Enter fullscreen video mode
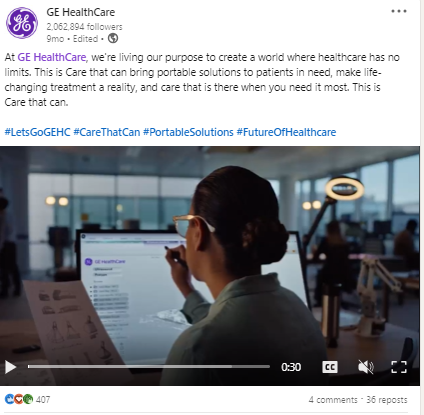 (399, 367)
